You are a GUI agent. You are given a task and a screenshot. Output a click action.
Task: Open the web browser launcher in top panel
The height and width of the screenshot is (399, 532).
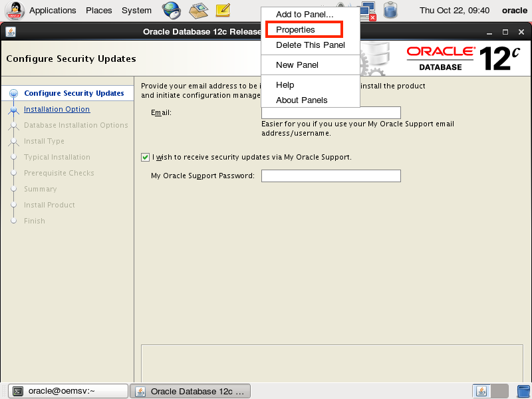click(172, 10)
